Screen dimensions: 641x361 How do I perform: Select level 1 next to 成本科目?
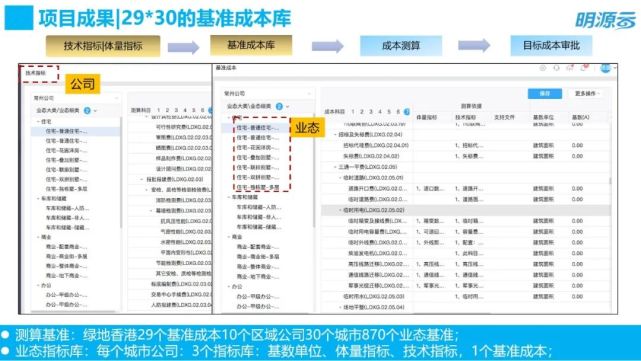tap(353, 112)
